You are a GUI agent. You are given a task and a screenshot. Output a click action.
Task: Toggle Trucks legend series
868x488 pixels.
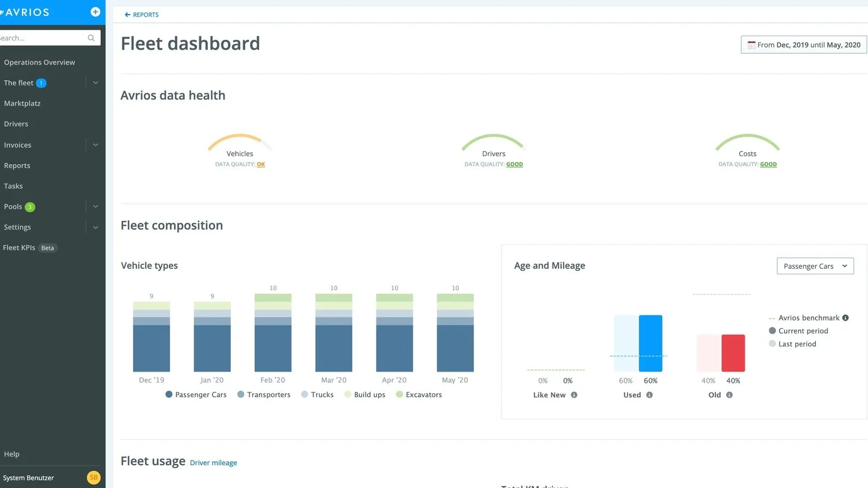click(318, 395)
